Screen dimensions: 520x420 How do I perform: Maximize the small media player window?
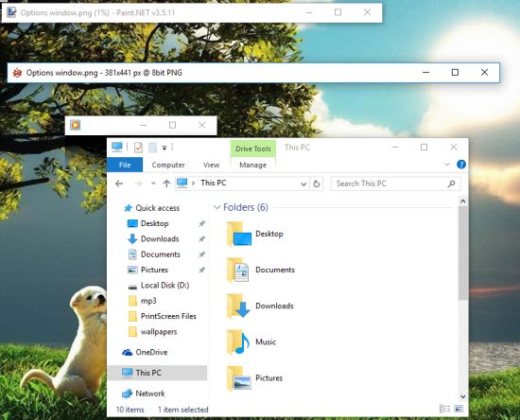[172, 125]
